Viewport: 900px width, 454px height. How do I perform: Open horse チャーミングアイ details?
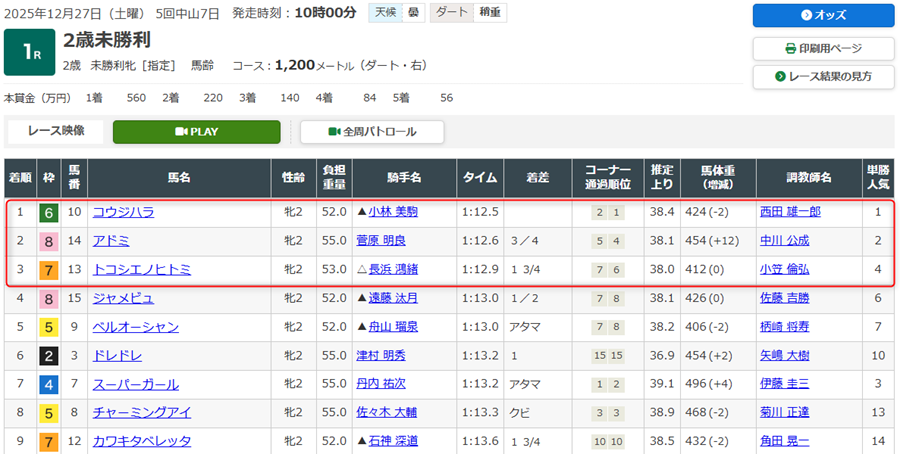[142, 413]
